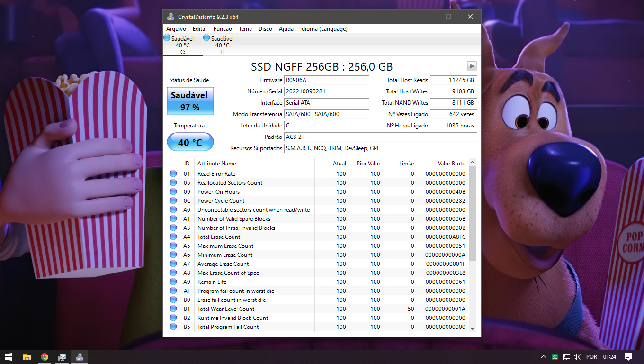Open the Disco menu

265,29
